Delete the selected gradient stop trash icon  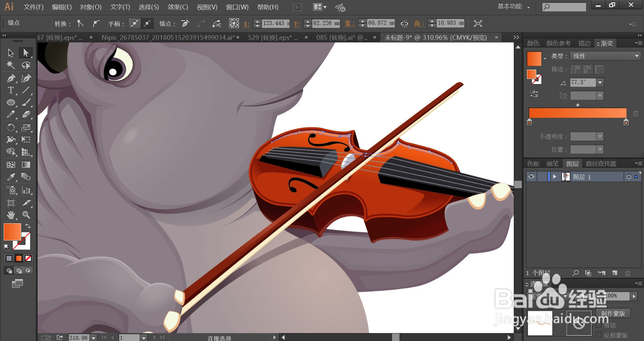[x=636, y=113]
